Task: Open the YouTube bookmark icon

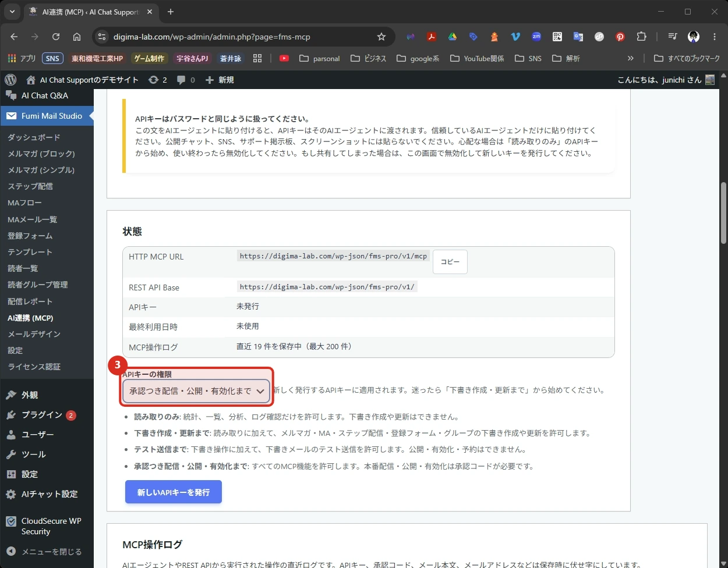Action: coord(284,58)
